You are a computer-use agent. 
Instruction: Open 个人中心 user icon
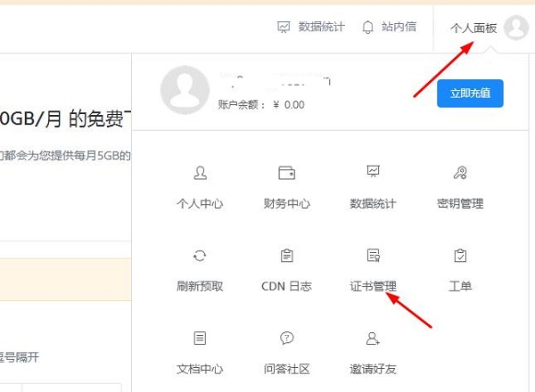click(200, 173)
